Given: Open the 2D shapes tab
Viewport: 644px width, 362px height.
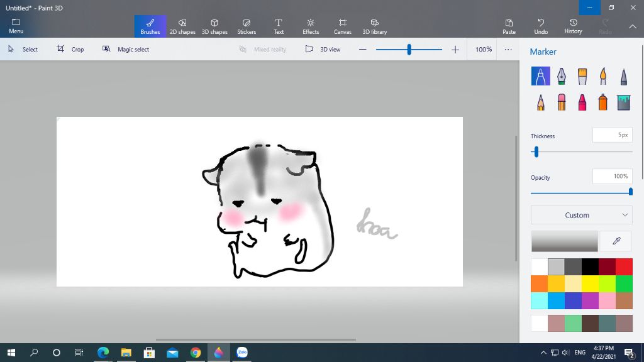Looking at the screenshot, I should pyautogui.click(x=182, y=26).
